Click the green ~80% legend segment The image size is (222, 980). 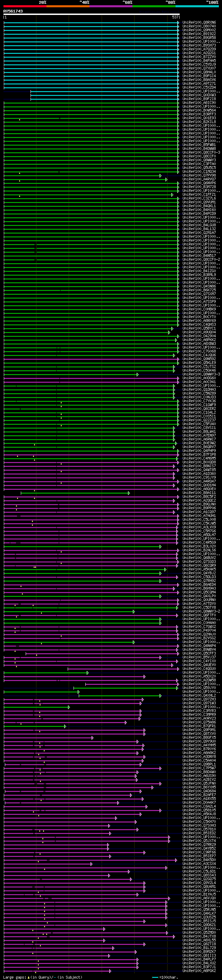(x=154, y=7)
